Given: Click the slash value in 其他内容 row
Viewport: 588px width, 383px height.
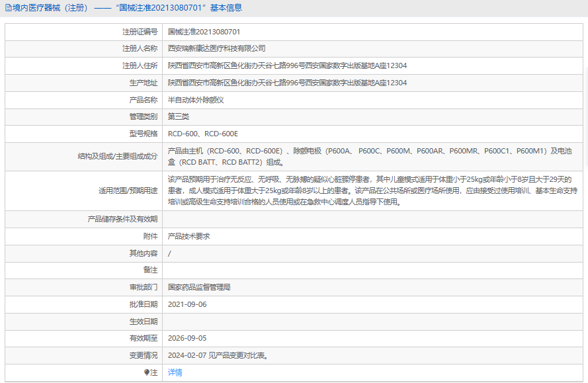Looking at the screenshot, I should [169, 253].
